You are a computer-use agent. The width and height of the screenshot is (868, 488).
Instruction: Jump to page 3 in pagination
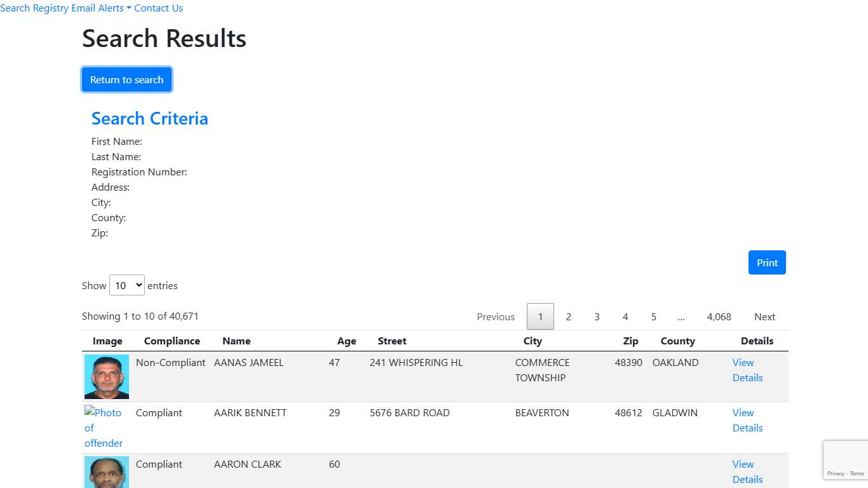click(x=597, y=316)
